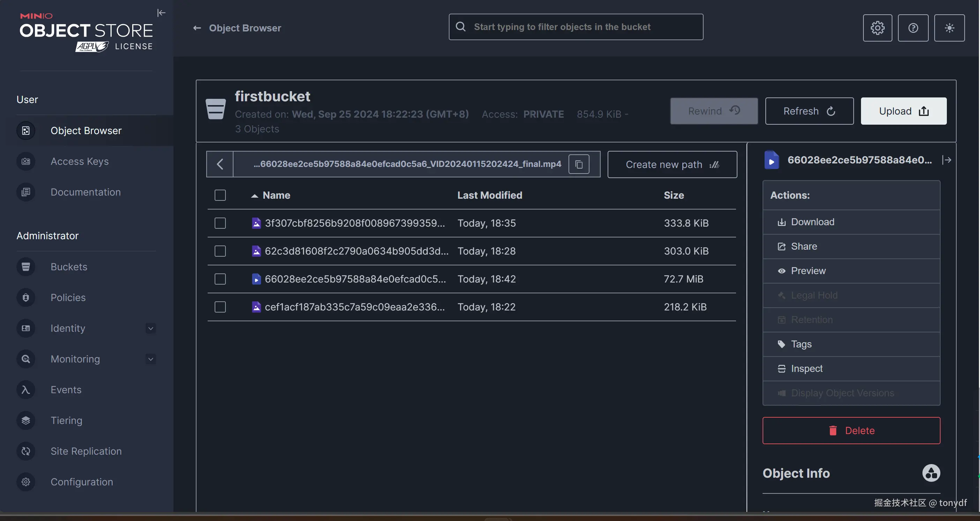Copy the object path with the copy icon
The width and height of the screenshot is (980, 521).
(x=579, y=164)
